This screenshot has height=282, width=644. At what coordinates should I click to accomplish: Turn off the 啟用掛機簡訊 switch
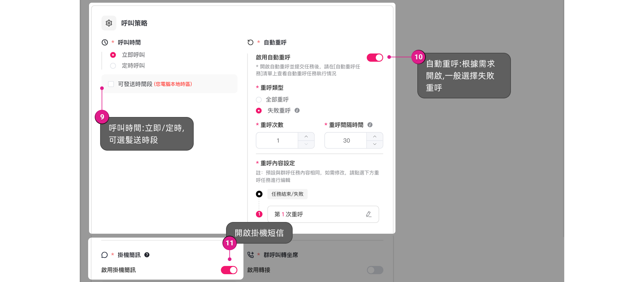229,270
